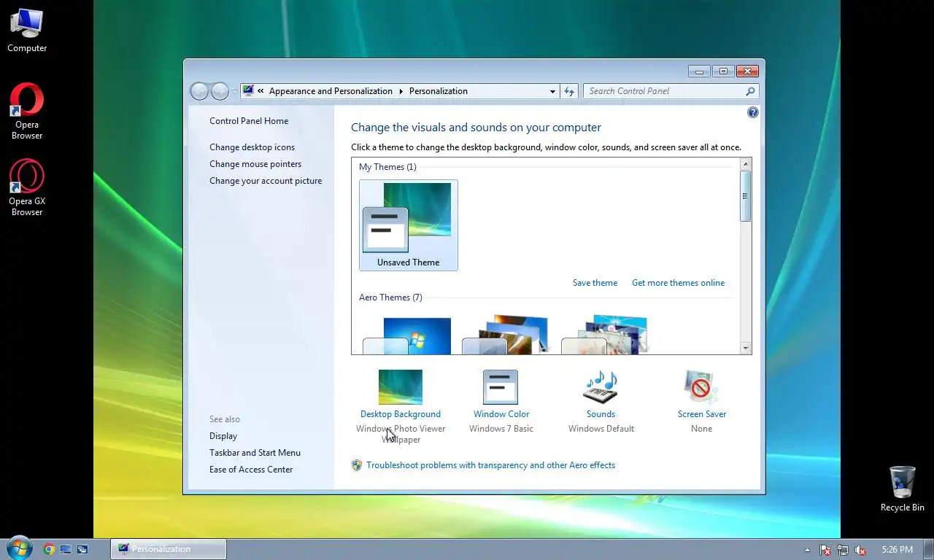Viewport: 934px width, 560px height.
Task: Open the Opera GX Browser desktop shortcut
Action: click(x=27, y=187)
